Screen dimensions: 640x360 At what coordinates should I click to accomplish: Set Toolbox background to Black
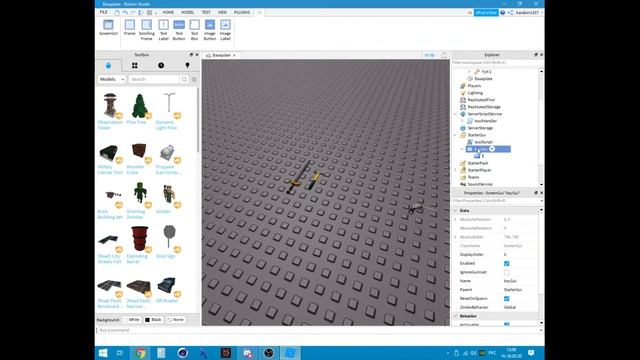point(153,320)
